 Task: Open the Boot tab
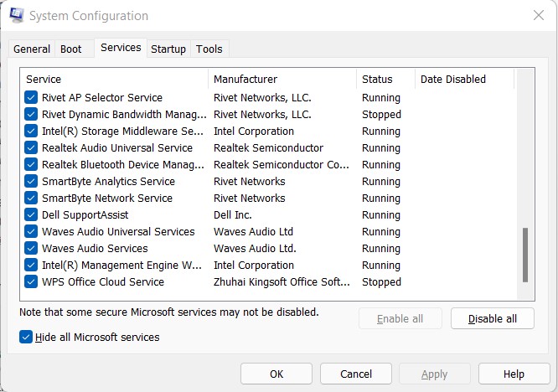pos(71,49)
